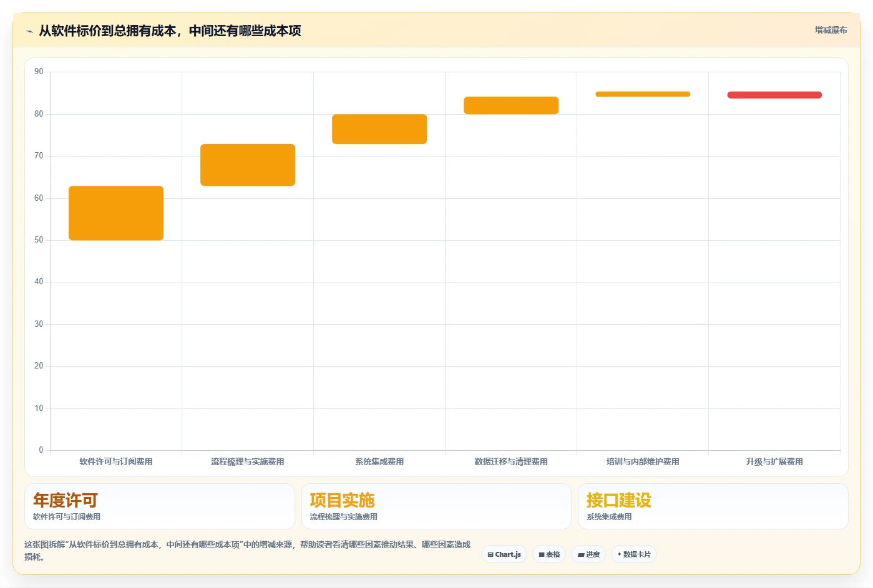Click the x-axis label 流程梳理与实施费用
This screenshot has width=873, height=588.
coord(248,461)
